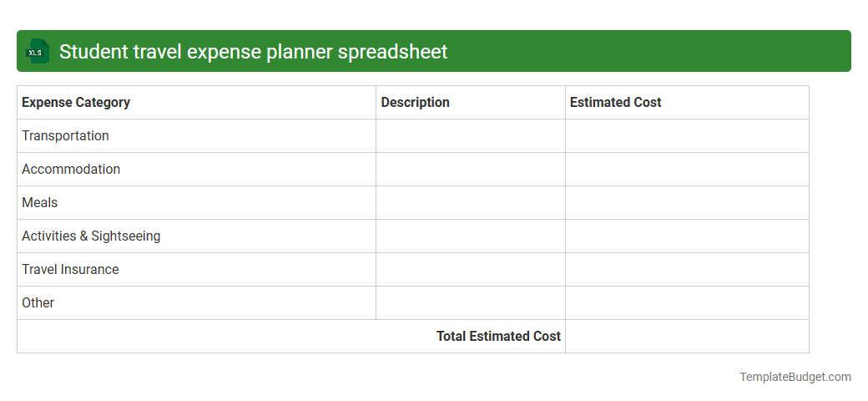Select the Accommodation row label
This screenshot has width=868, height=401.
(71, 169)
